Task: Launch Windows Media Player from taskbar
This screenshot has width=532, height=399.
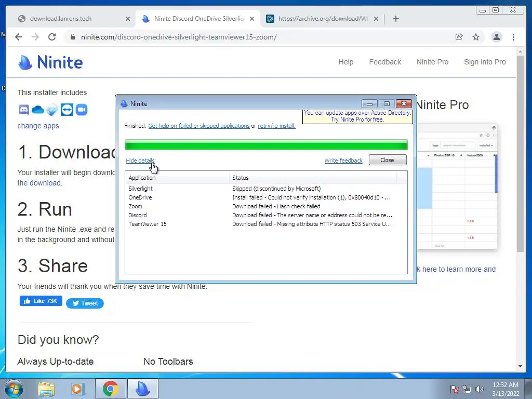Action: tap(78, 389)
